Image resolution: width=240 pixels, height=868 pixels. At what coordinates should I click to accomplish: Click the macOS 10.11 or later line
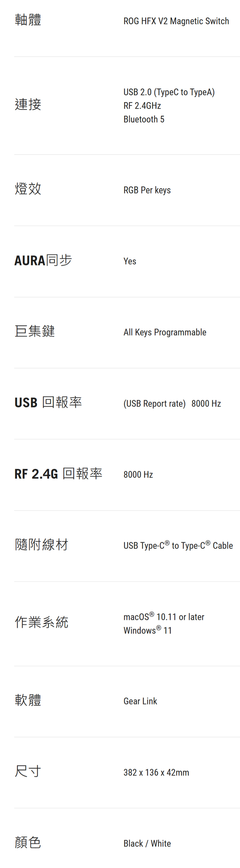coord(164,617)
